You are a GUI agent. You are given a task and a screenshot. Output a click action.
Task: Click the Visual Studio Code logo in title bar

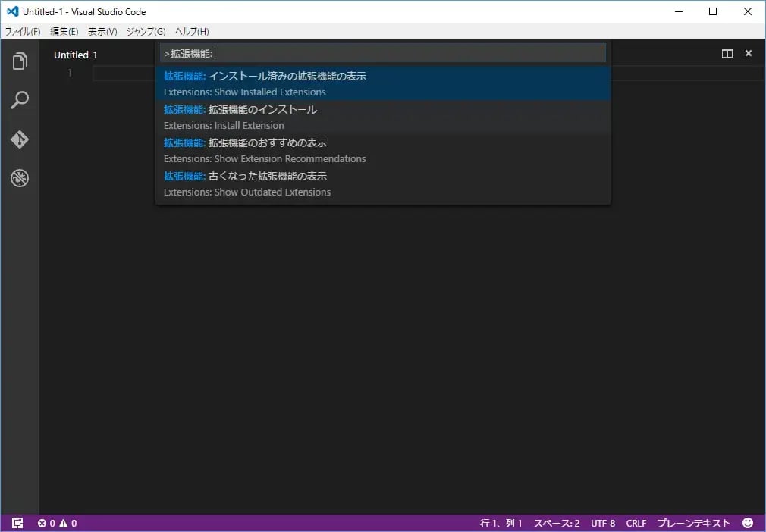coord(13,11)
